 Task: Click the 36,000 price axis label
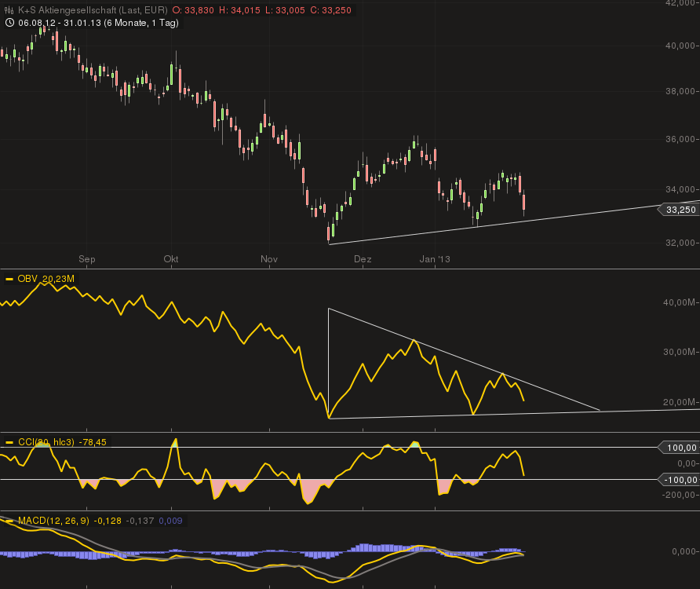tap(680, 140)
